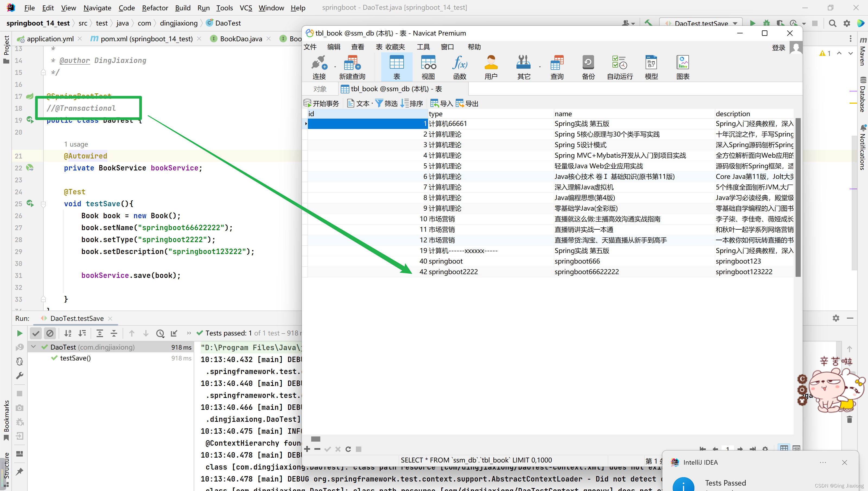Open the Navicat 连接 (Connection) tool
Screen dimensions: 868x491
[319, 67]
